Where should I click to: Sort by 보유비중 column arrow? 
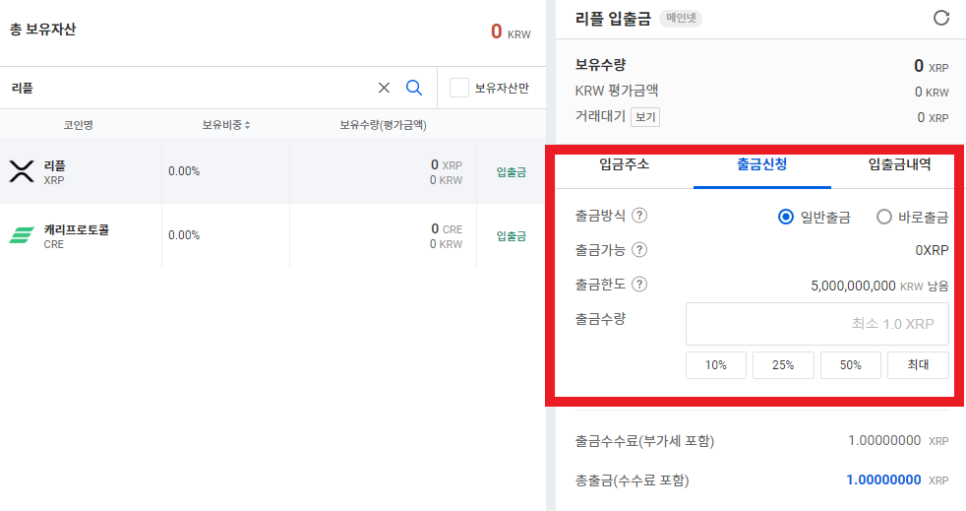point(248,125)
